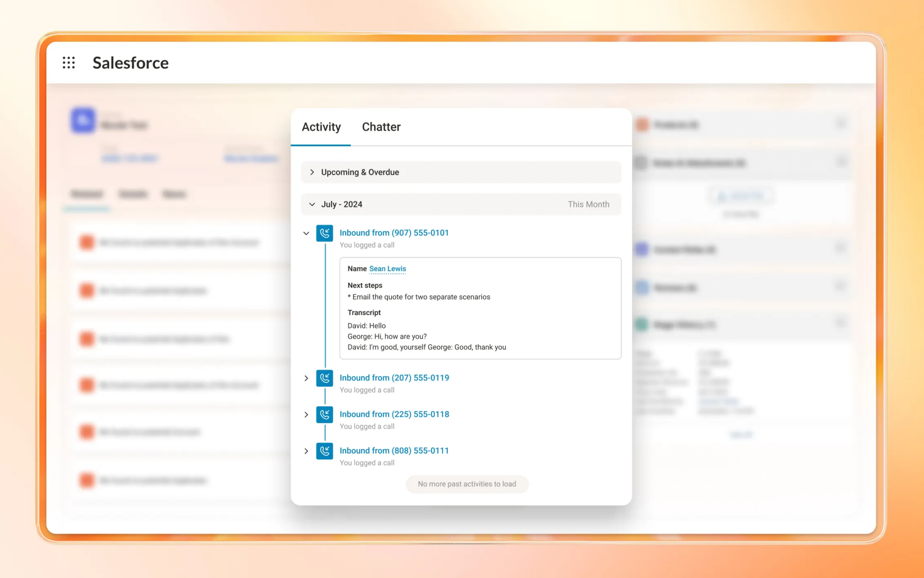Open the Salesforce app launcher grid
The width and height of the screenshot is (924, 578).
[69, 63]
